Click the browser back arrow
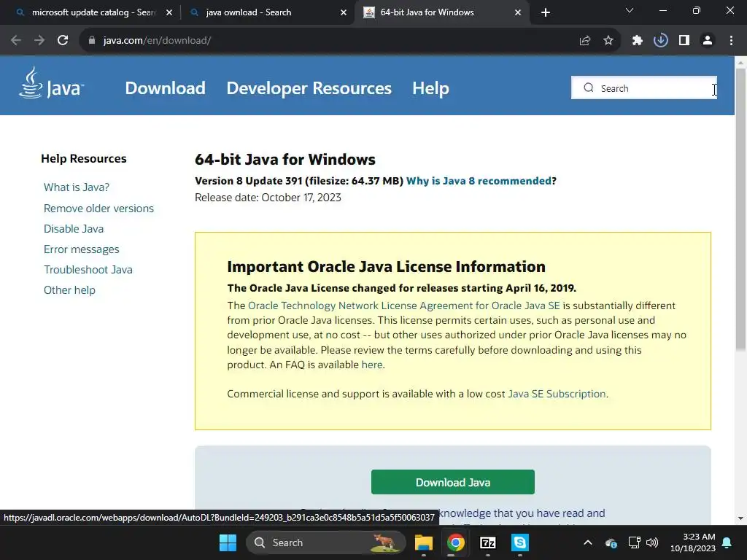The image size is (747, 560). [16, 41]
